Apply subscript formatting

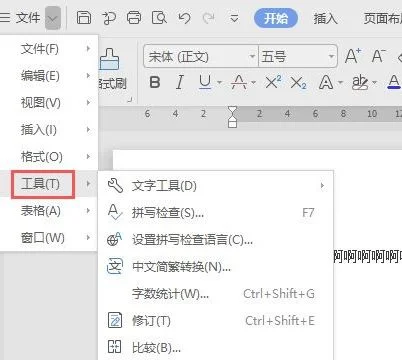coord(298,82)
